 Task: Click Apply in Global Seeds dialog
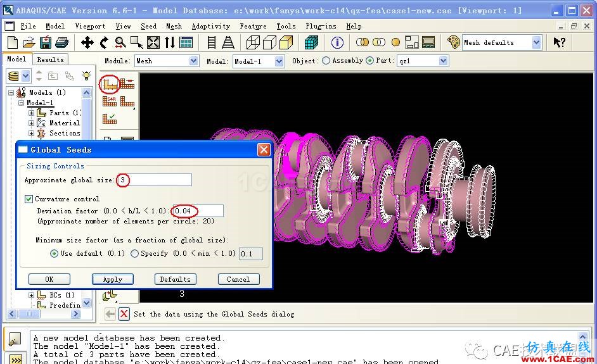click(113, 279)
